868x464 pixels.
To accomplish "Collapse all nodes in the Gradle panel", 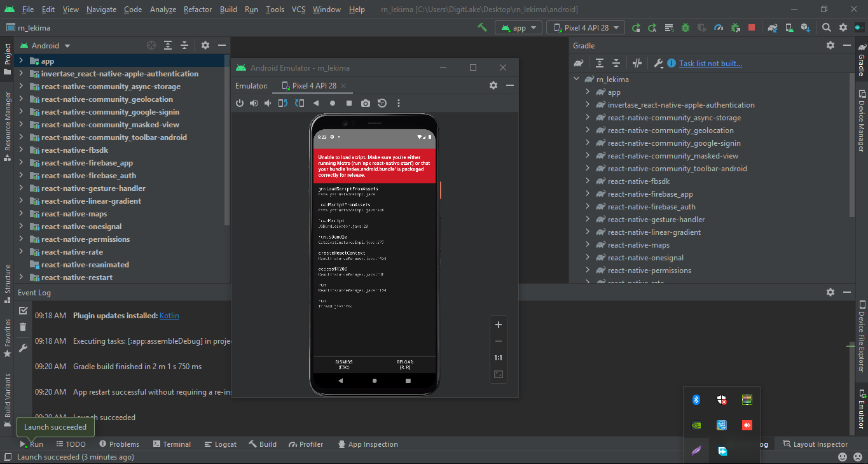I will click(616, 63).
